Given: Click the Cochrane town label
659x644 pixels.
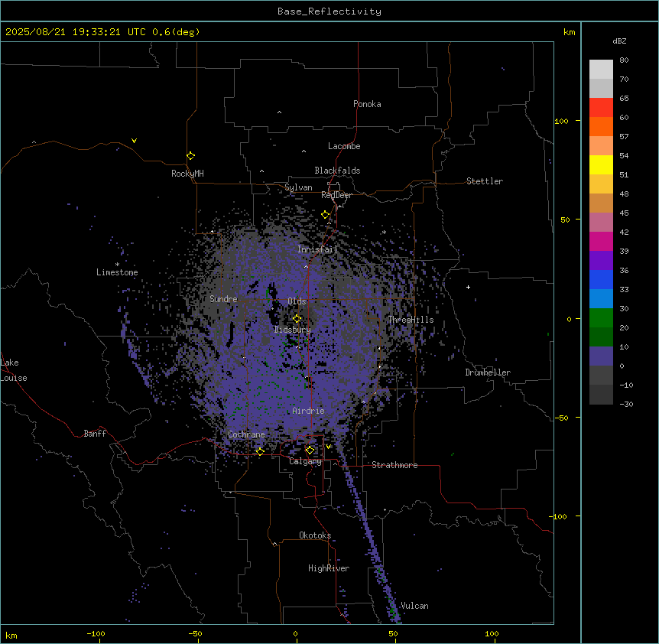Looking at the screenshot, I should coord(246,434).
